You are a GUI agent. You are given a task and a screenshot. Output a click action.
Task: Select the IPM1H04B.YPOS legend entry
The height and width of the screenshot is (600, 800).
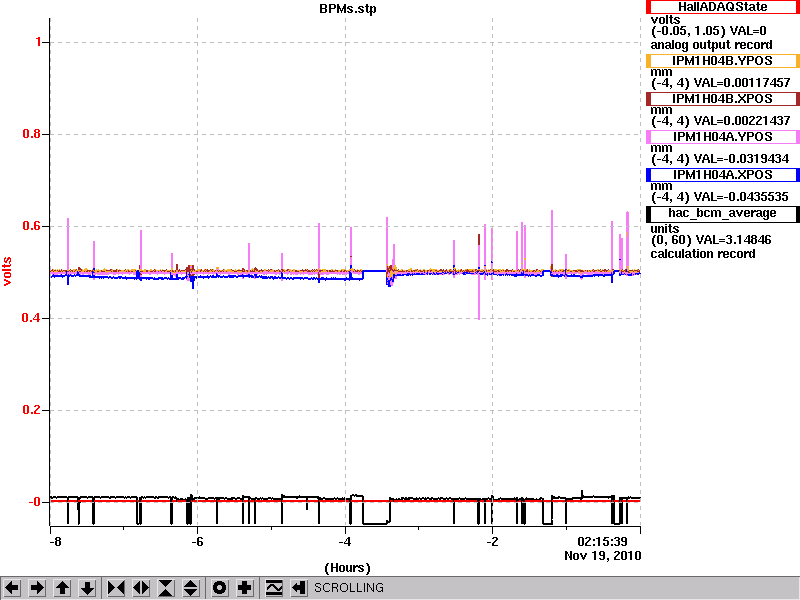722,61
